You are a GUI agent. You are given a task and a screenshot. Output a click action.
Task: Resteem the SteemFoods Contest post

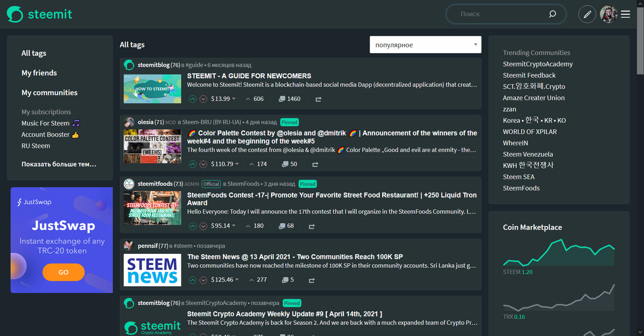pos(312,227)
